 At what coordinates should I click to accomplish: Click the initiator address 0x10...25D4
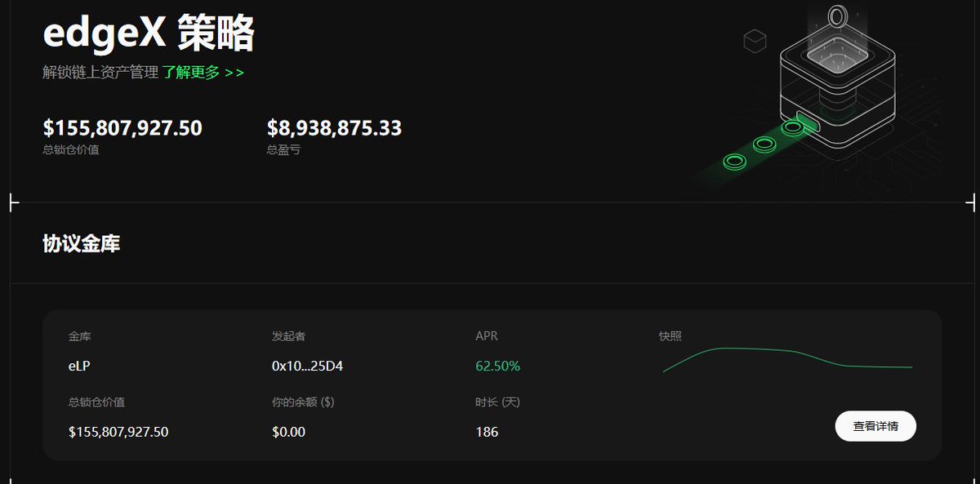[307, 366]
